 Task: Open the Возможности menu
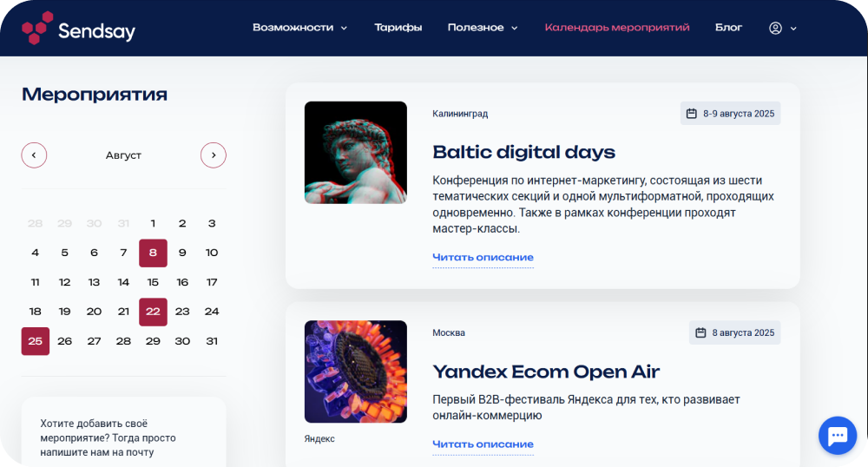[293, 27]
